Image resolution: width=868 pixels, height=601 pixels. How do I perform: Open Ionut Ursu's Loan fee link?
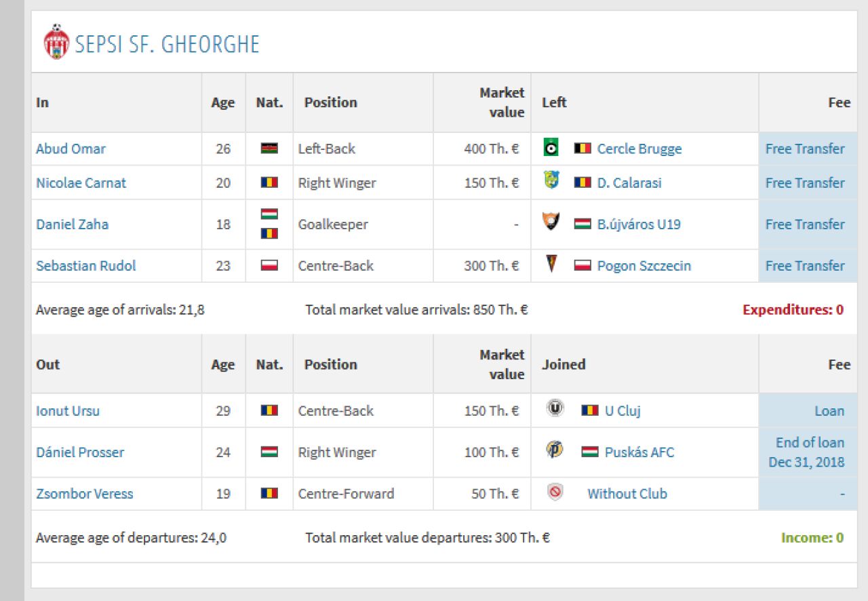coord(829,410)
